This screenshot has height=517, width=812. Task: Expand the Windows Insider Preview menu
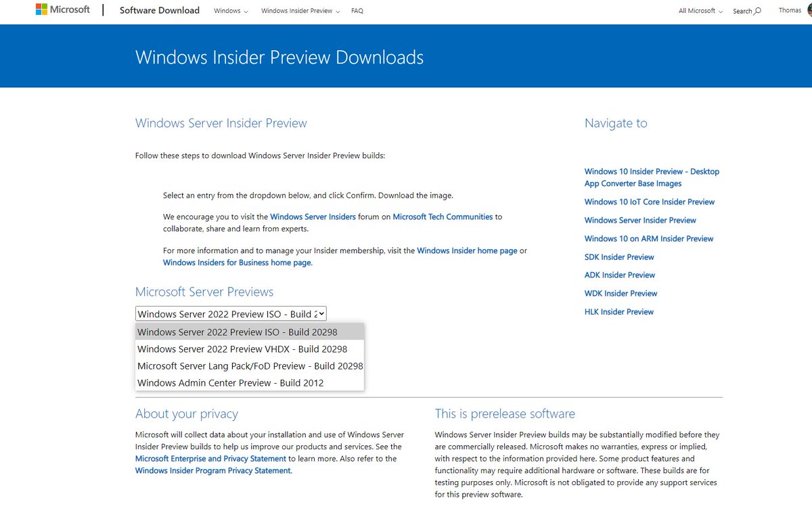click(x=300, y=11)
